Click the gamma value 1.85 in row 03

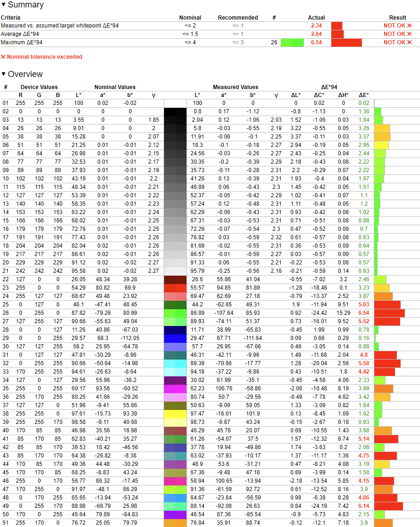click(153, 120)
